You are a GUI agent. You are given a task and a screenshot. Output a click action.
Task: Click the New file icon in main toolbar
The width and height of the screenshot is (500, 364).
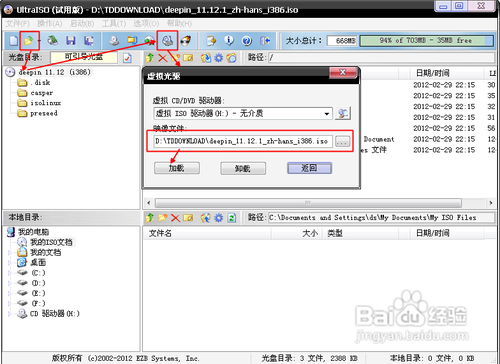click(14, 41)
